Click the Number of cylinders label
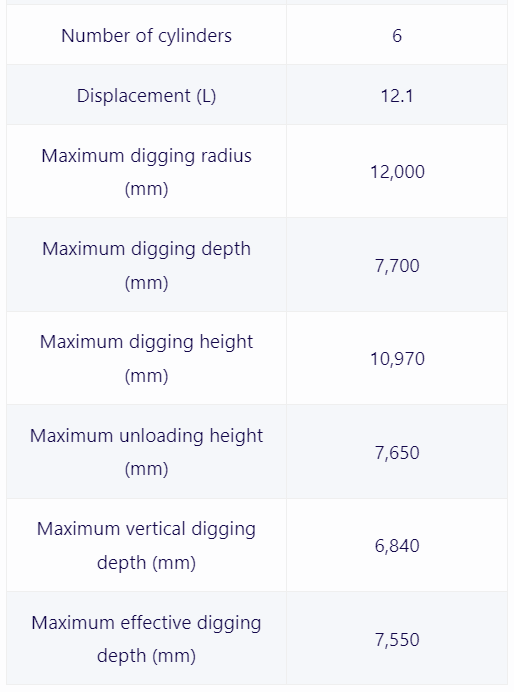Screen dimensions: 514x692 pos(146,36)
